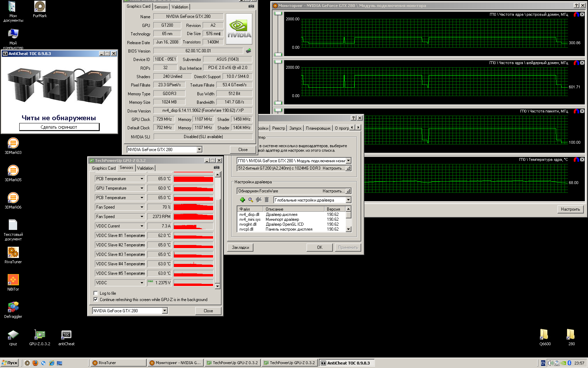
Task: Click the green plus add-profile icon
Action: (242, 200)
